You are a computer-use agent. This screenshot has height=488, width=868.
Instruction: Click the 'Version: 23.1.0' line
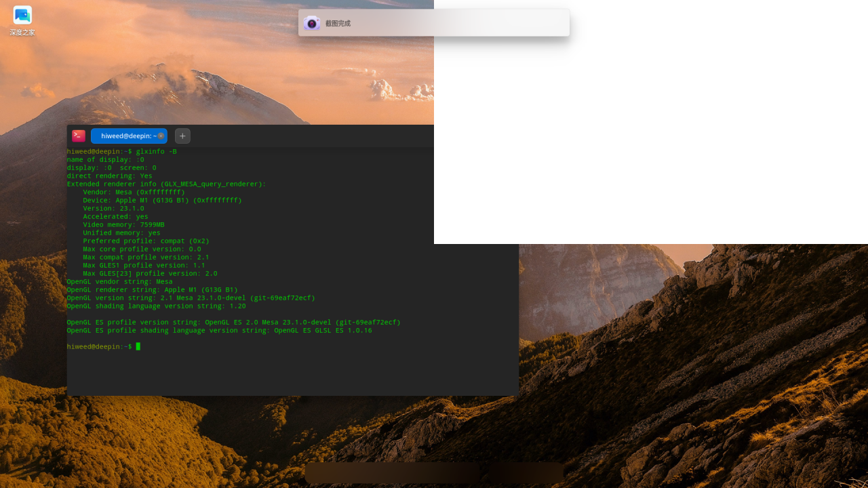tap(114, 209)
